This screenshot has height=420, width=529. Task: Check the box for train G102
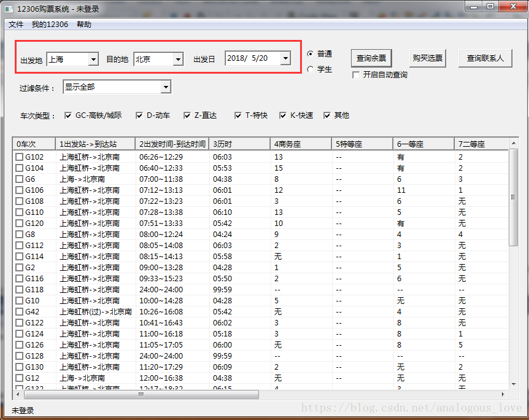click(20, 157)
